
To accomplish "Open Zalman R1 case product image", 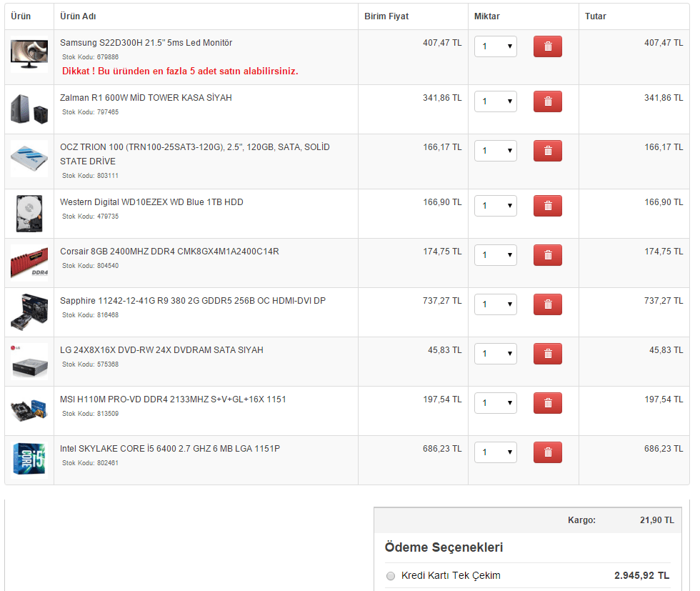I will (x=29, y=109).
